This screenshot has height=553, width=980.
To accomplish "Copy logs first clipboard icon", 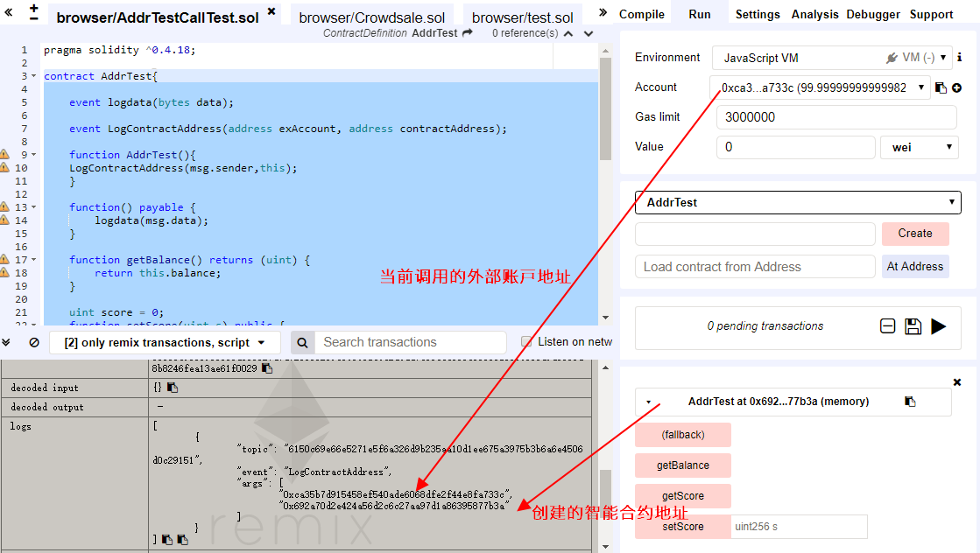I will coord(167,539).
